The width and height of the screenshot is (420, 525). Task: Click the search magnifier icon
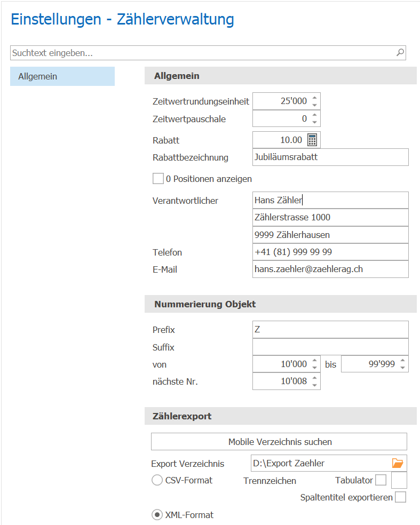[x=400, y=53]
